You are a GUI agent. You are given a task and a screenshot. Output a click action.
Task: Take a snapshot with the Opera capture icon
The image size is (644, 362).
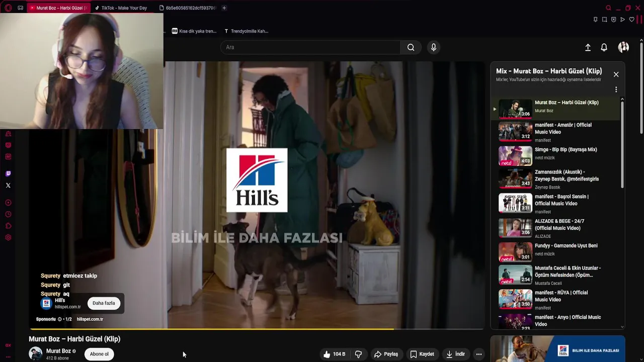[x=604, y=20]
